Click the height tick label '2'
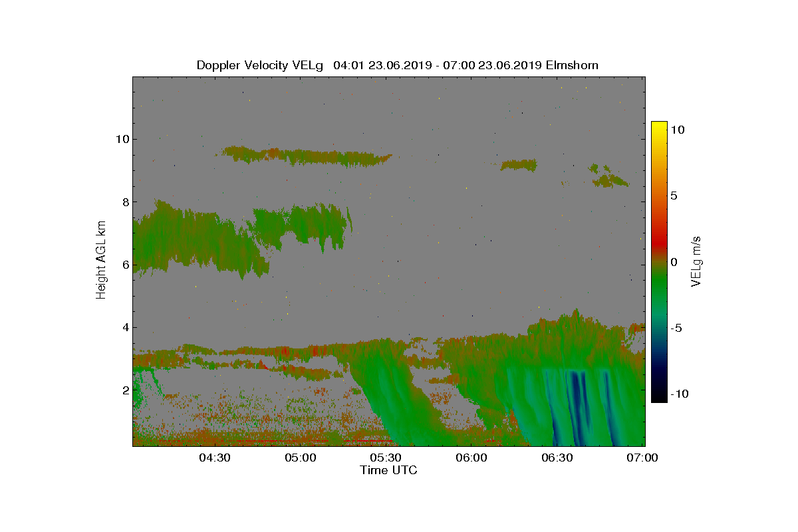The image size is (798, 532). (124, 390)
